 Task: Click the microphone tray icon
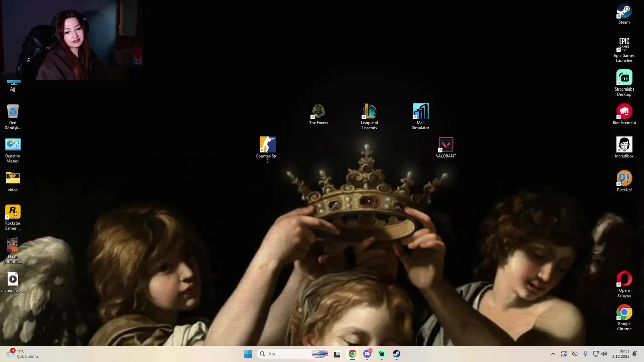(x=585, y=354)
